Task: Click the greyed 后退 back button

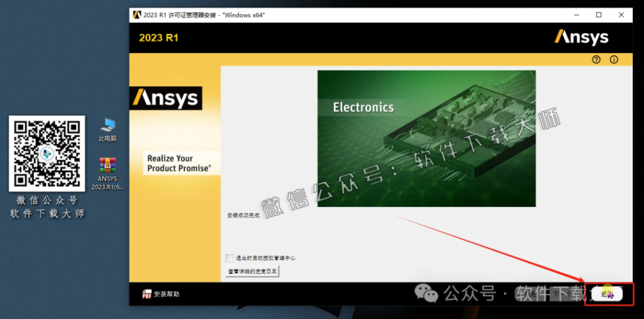Action: coord(531,294)
